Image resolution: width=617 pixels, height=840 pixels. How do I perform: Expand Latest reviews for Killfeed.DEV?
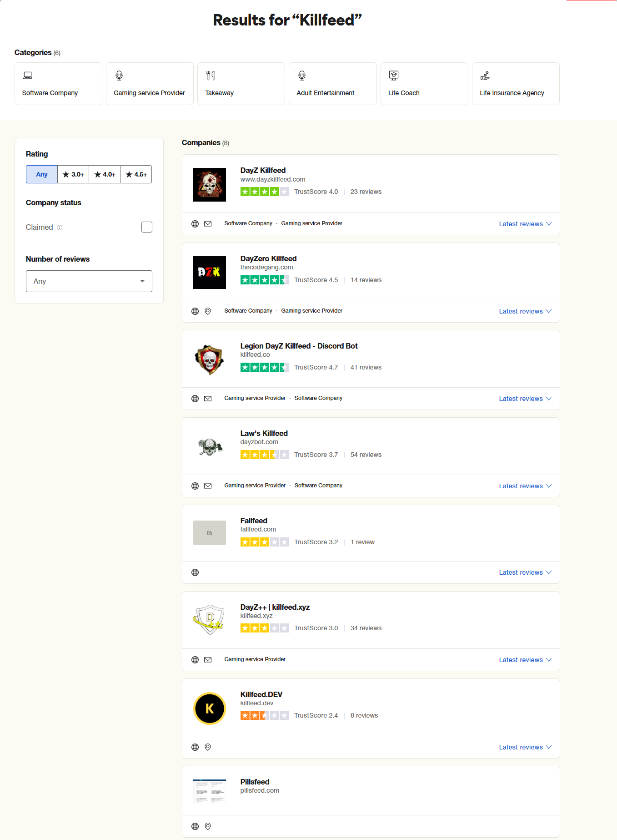coord(525,747)
